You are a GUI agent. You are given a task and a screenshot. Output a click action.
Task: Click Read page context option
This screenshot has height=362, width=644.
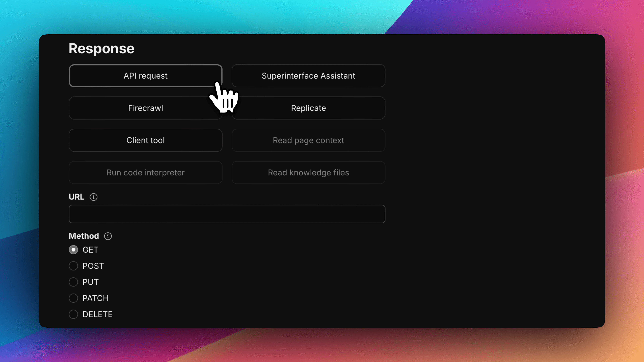[x=308, y=140]
